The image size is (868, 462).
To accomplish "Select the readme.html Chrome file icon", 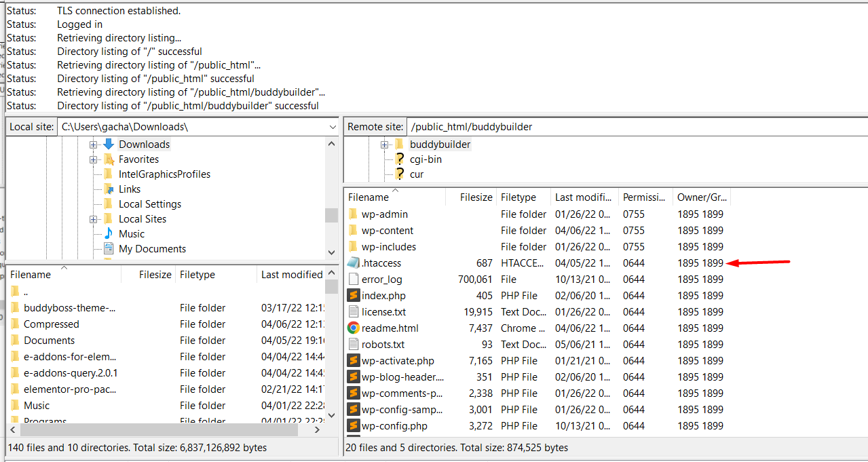I will coord(354,328).
